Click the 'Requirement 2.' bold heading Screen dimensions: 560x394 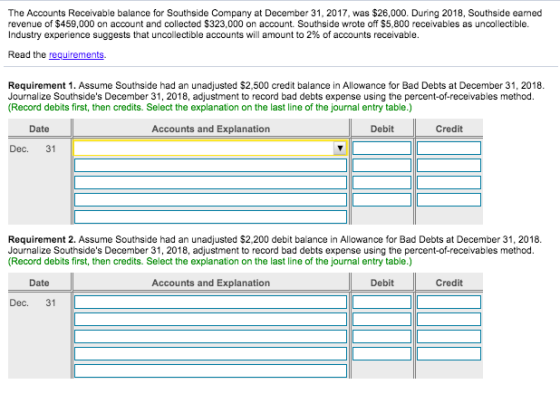42,239
